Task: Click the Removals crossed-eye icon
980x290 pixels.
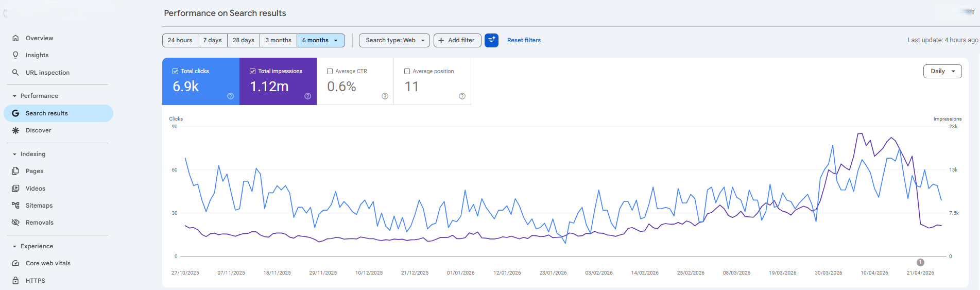Action: 15,223
